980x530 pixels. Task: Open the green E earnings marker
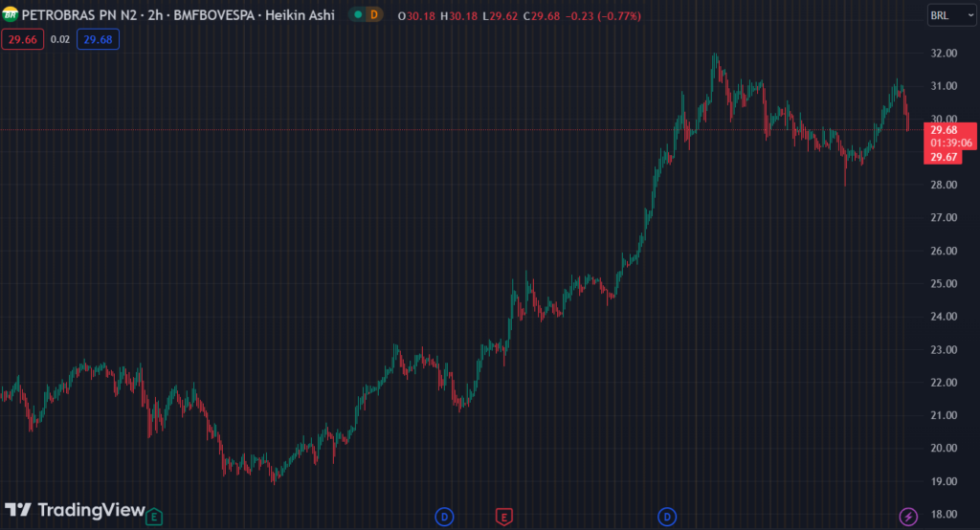pyautogui.click(x=154, y=517)
